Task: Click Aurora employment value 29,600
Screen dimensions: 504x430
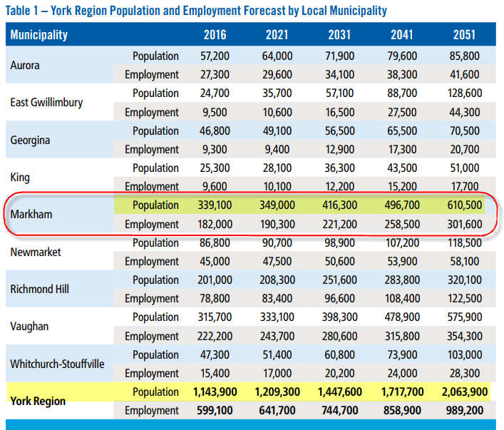Action: point(277,75)
